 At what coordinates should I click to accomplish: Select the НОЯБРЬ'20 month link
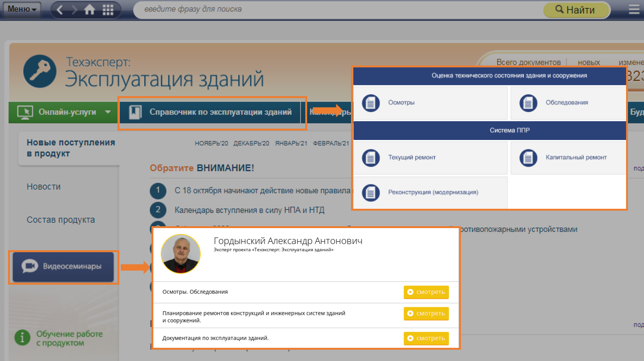pyautogui.click(x=211, y=143)
